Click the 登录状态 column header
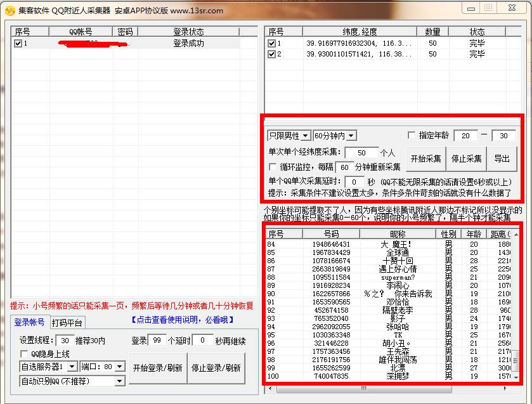Screen dimensions: 532x404 (x=189, y=32)
